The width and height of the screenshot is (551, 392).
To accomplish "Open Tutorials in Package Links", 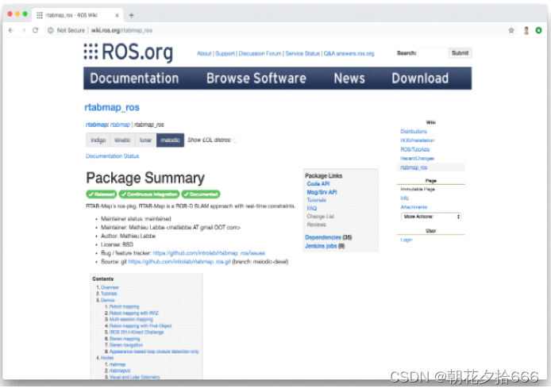I will pos(316,200).
